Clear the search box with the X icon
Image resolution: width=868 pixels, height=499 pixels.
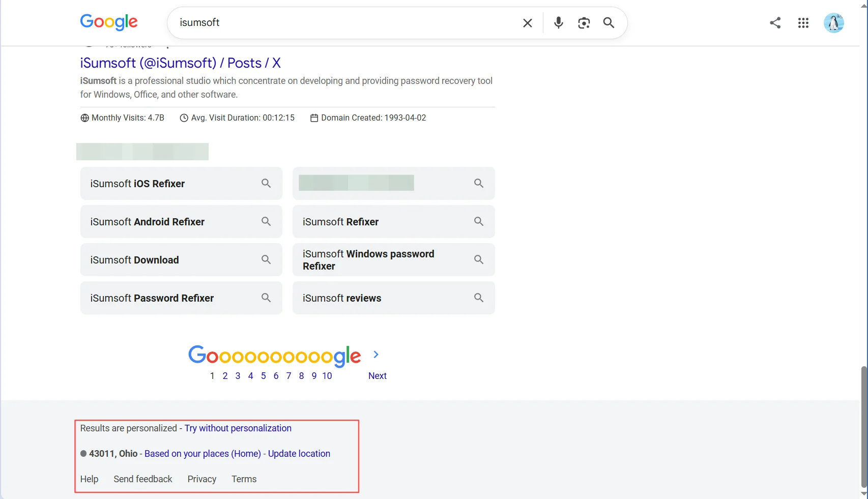[528, 23]
